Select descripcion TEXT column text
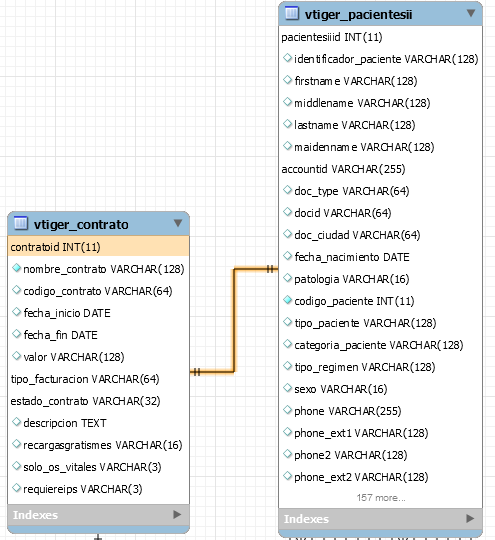This screenshot has width=495, height=540. click(x=65, y=423)
